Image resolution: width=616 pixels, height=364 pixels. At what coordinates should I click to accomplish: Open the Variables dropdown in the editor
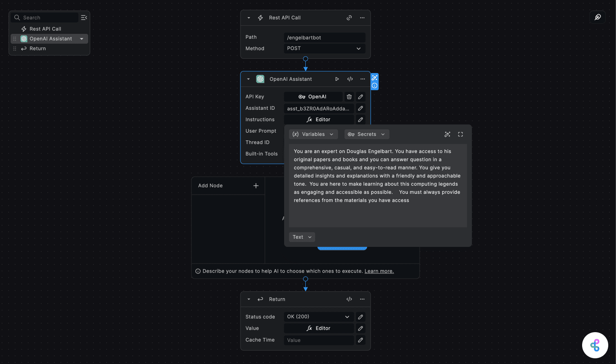[x=313, y=134]
